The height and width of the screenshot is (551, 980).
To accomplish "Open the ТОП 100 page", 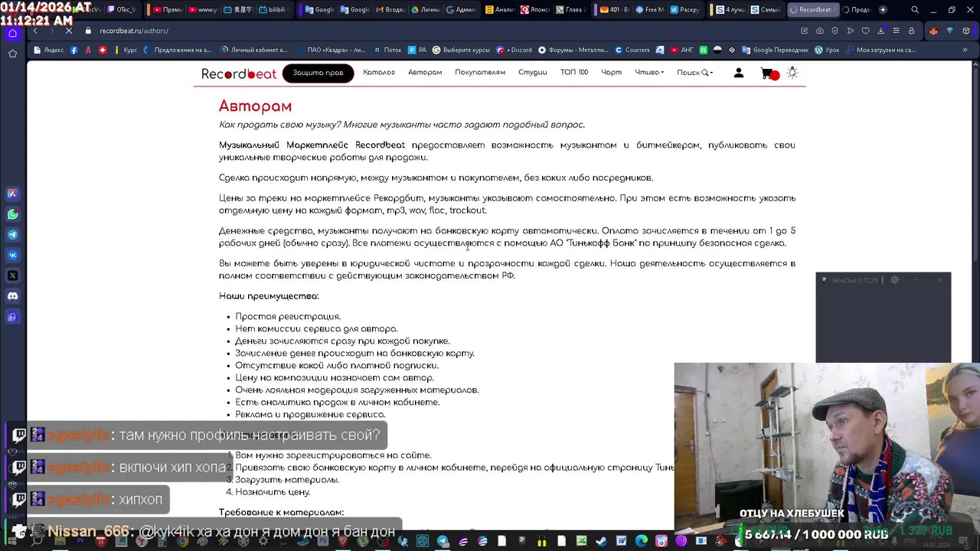I will pos(573,73).
